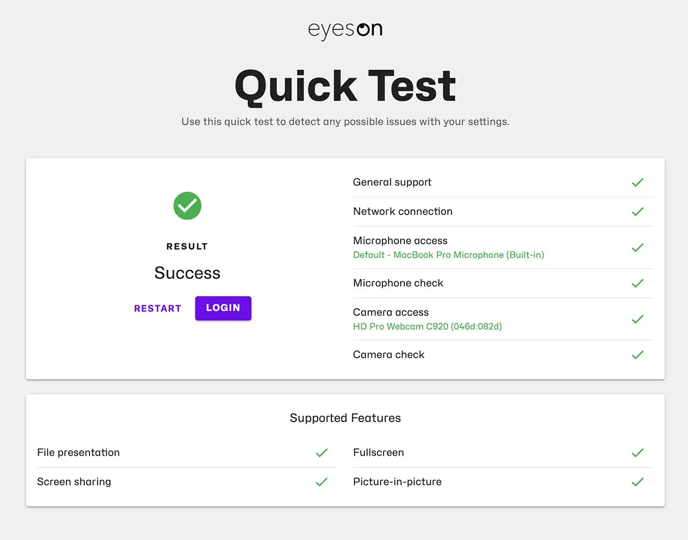Click the quick test description subtitle

pos(345,122)
